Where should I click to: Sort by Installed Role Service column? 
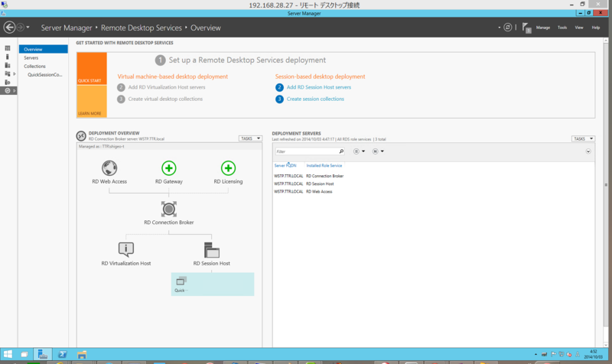click(324, 166)
